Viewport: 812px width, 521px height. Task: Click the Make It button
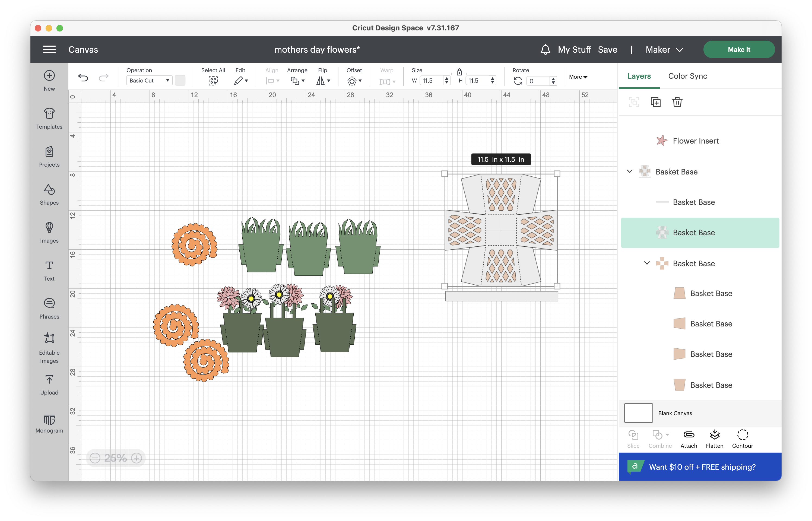point(739,49)
